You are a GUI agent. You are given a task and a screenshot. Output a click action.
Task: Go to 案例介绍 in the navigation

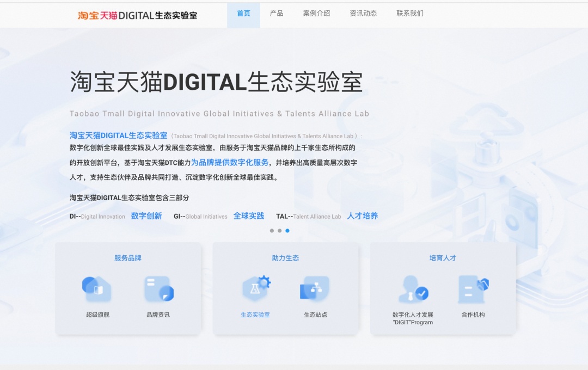(x=316, y=14)
